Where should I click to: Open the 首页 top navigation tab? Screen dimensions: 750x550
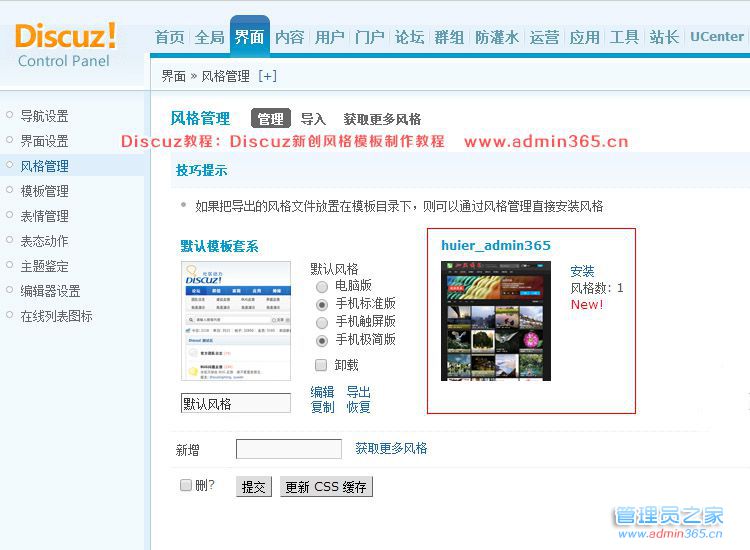click(x=169, y=37)
